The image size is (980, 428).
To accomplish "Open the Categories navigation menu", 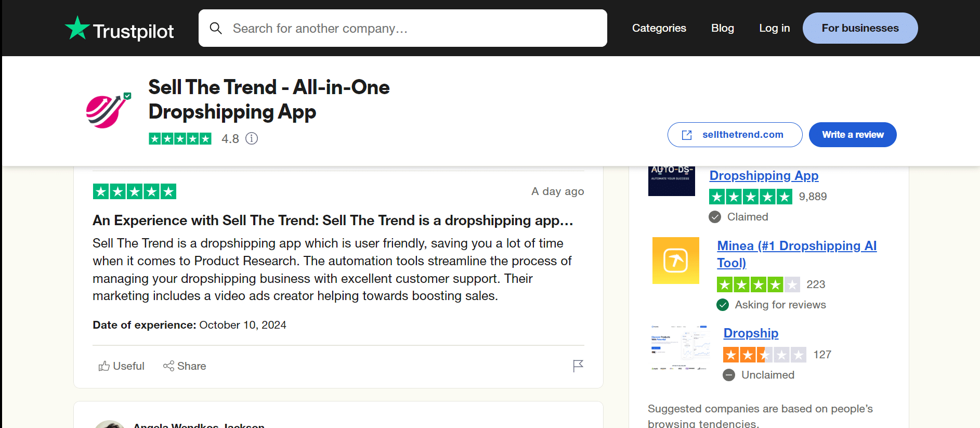I will 659,28.
